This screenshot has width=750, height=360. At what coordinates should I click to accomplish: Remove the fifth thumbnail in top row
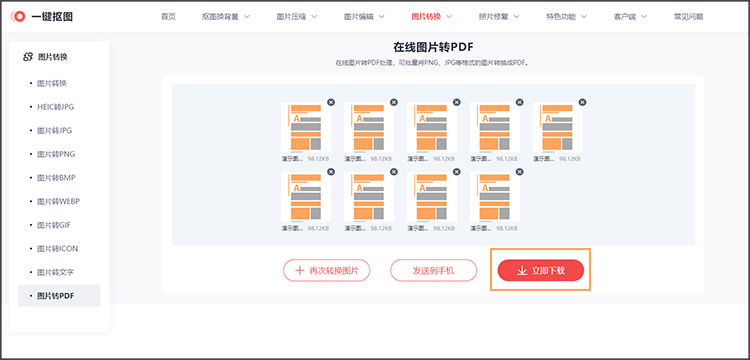coord(582,102)
